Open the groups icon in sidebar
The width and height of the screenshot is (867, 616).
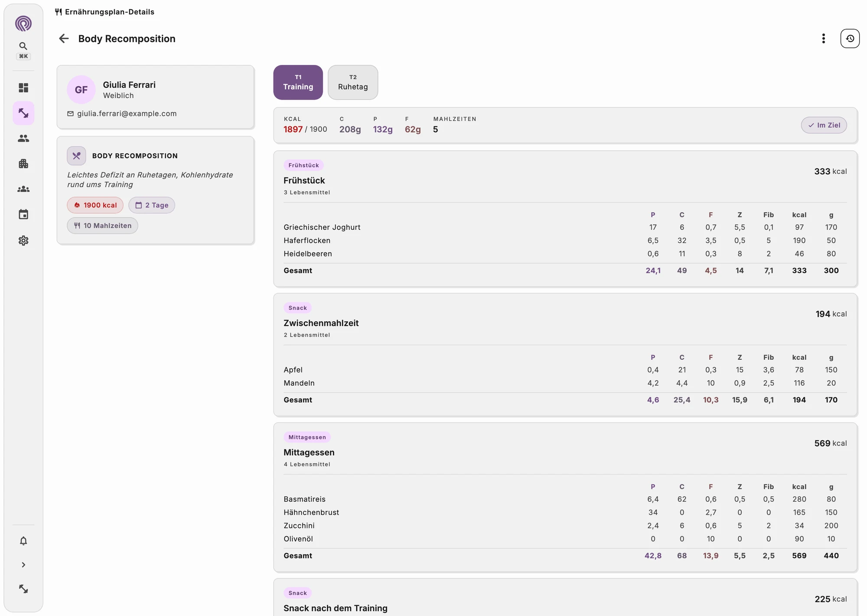[23, 189]
